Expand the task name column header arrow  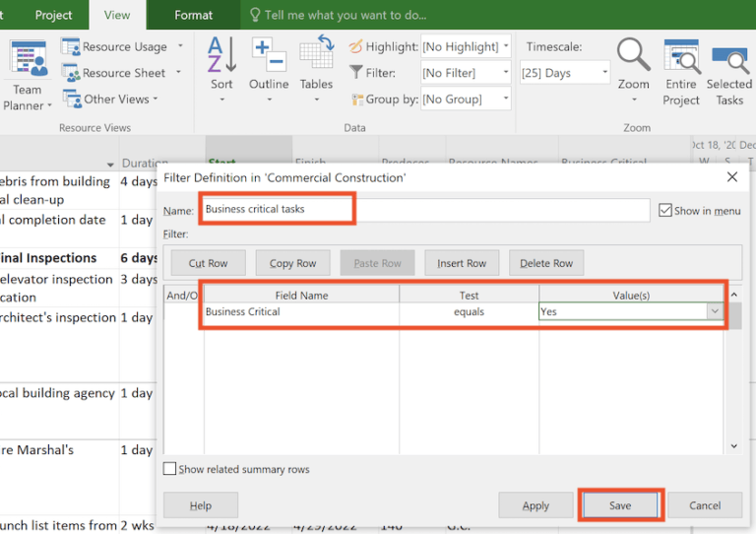coord(110,165)
